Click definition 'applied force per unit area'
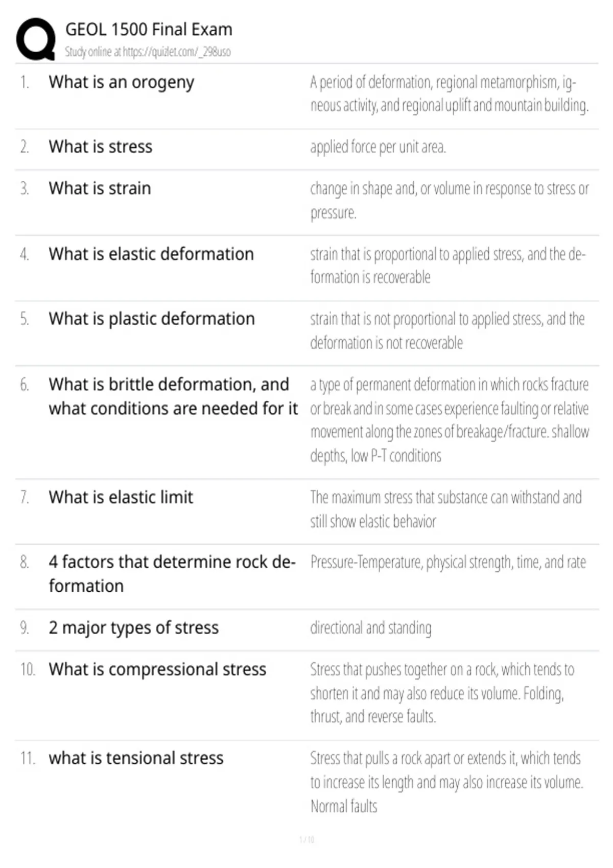Image resolution: width=613 pixels, height=868 pixels. (x=378, y=147)
